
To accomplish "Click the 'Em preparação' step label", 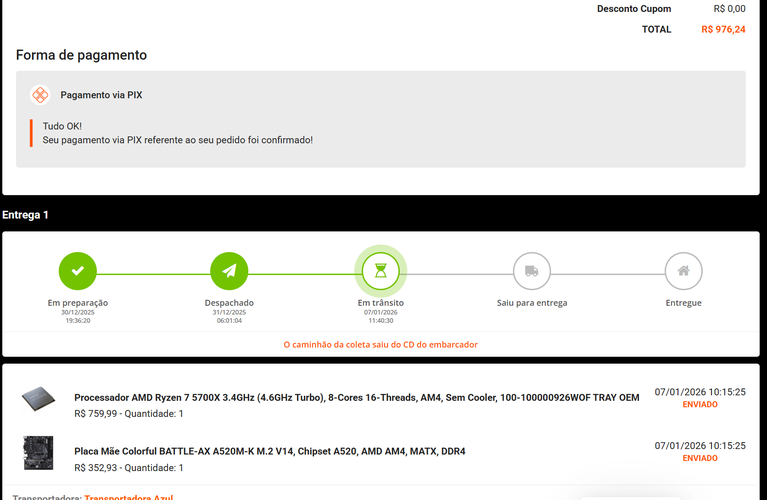I will click(78, 303).
